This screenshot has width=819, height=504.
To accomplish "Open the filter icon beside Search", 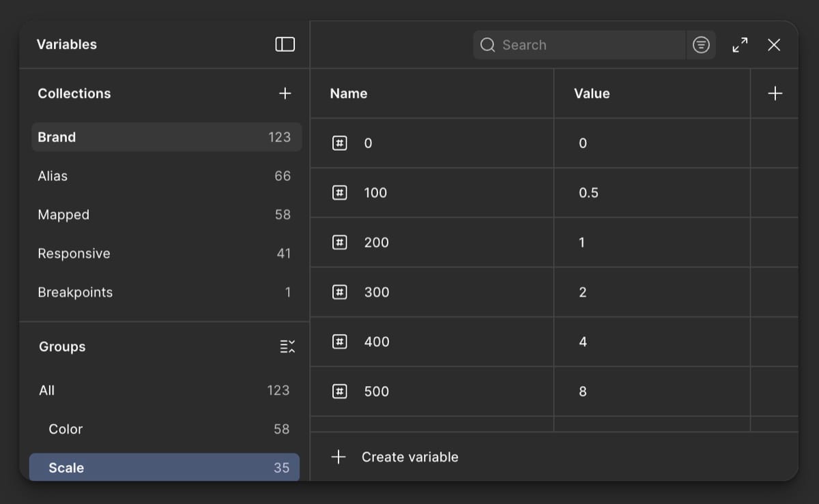I will point(701,45).
